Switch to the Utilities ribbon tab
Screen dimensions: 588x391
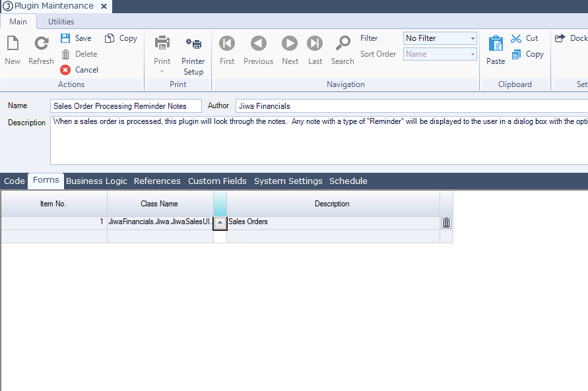(61, 22)
